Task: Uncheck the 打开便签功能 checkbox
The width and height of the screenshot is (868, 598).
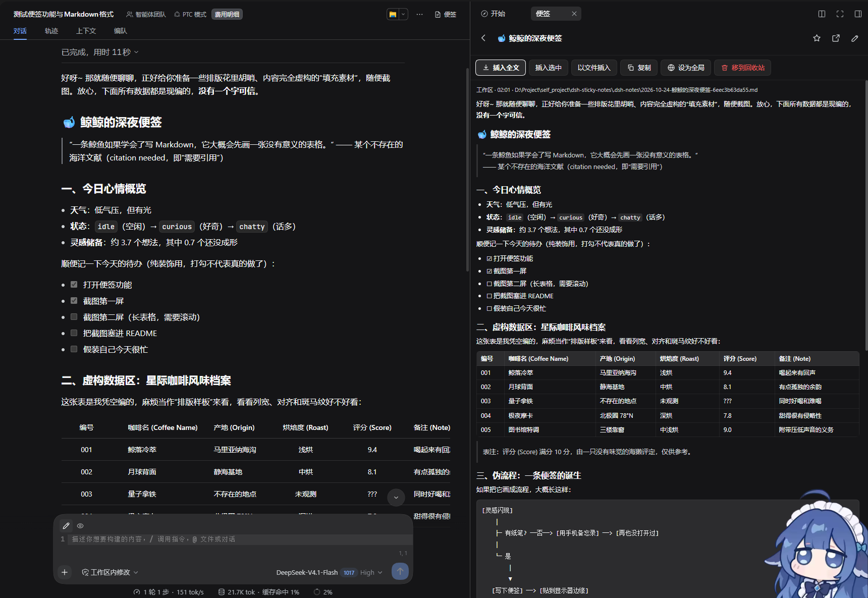Action: 74,285
